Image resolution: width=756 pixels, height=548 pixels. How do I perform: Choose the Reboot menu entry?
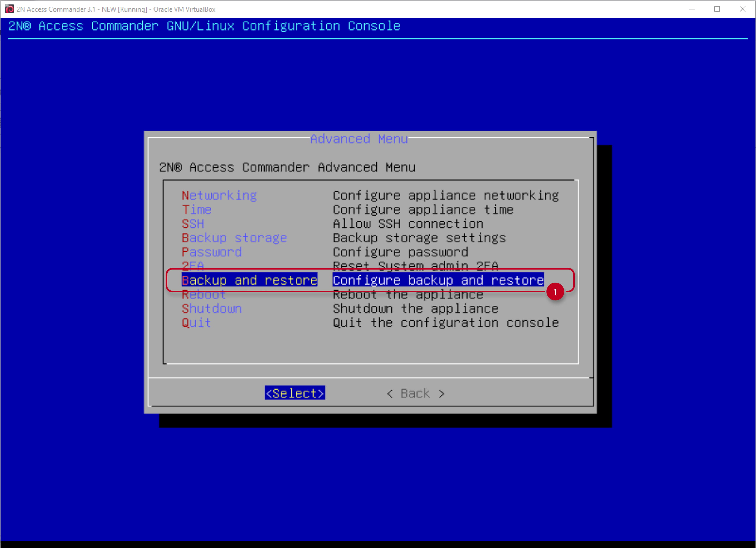pos(204,295)
